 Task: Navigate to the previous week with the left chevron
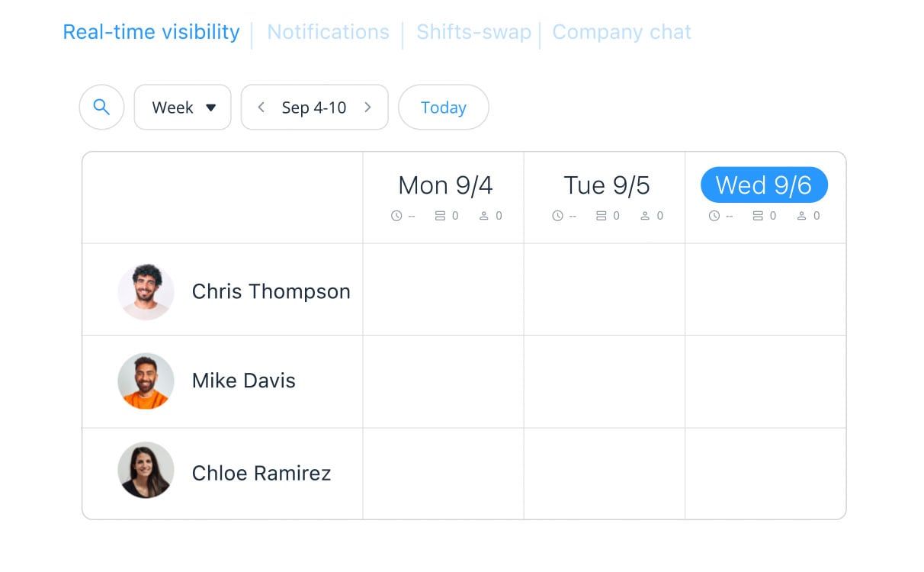coord(261,107)
